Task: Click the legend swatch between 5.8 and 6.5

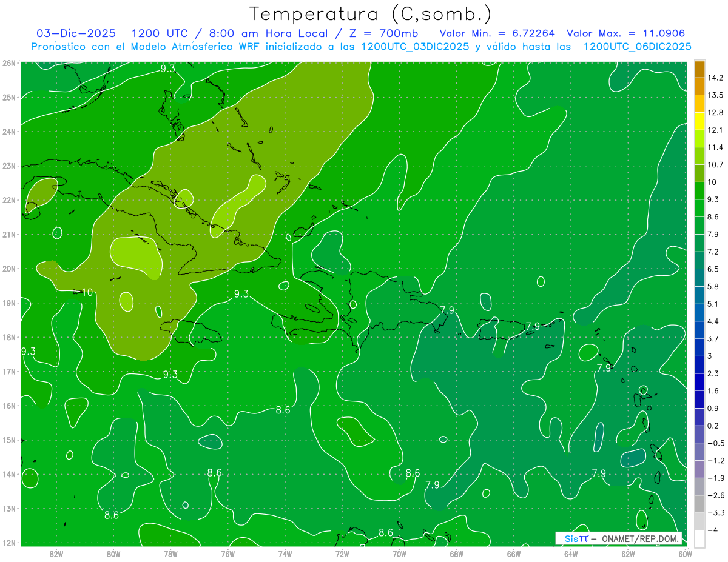Action: pyautogui.click(x=699, y=277)
